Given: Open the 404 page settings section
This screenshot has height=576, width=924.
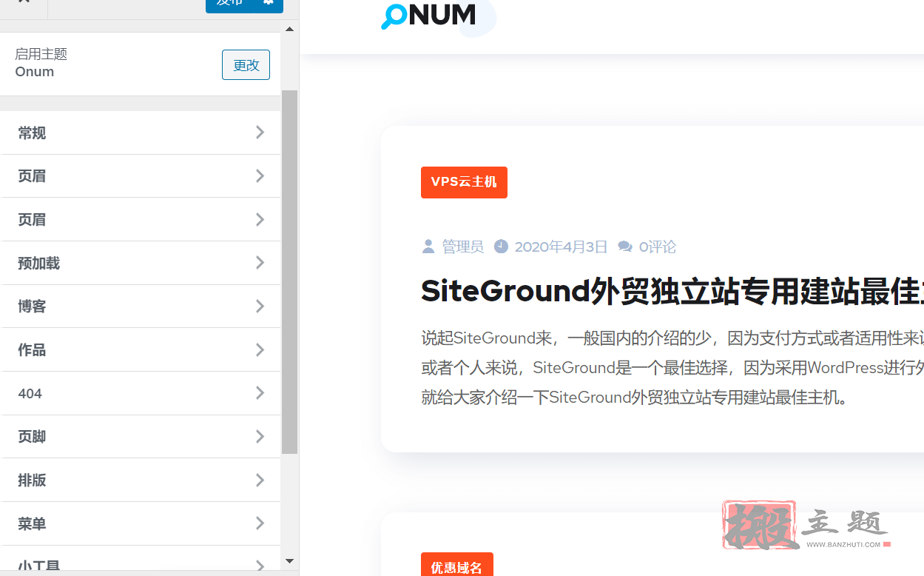Looking at the screenshot, I should pos(141,393).
